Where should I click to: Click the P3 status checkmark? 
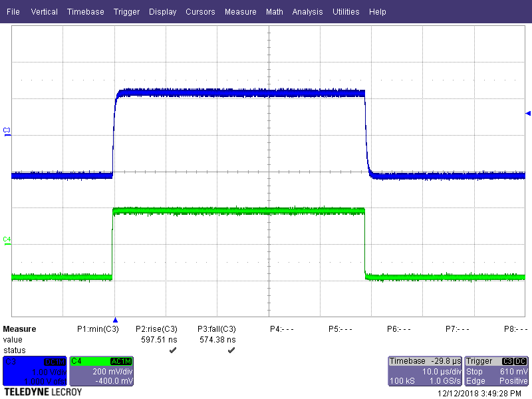point(231,350)
